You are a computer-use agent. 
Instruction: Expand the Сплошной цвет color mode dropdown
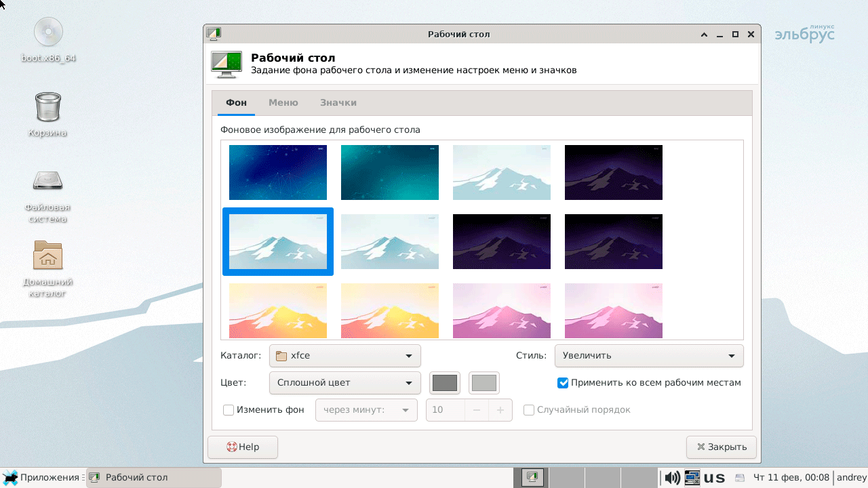pos(344,383)
